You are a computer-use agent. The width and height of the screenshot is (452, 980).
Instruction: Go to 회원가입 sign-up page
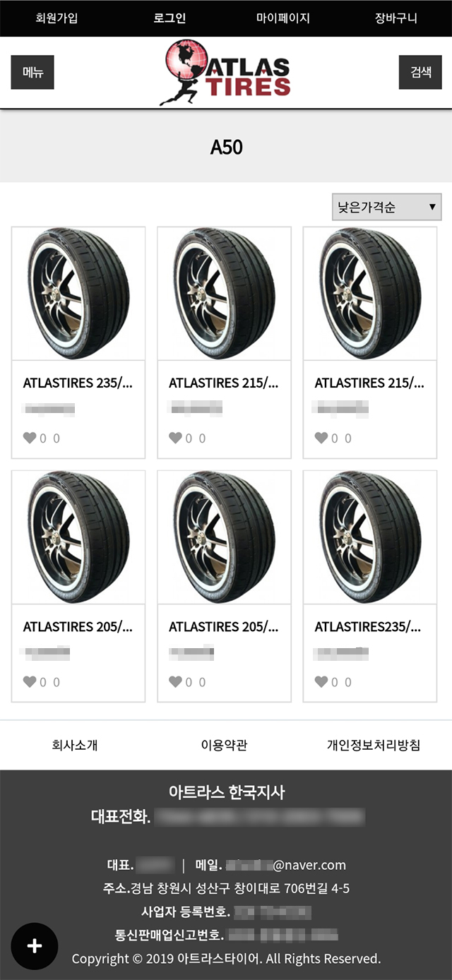click(x=56, y=18)
